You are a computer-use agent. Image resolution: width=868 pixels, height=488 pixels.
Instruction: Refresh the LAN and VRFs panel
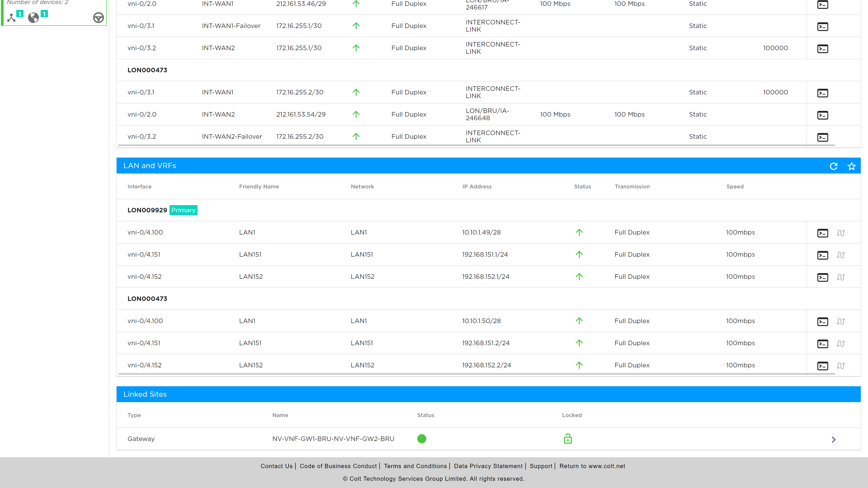(834, 166)
